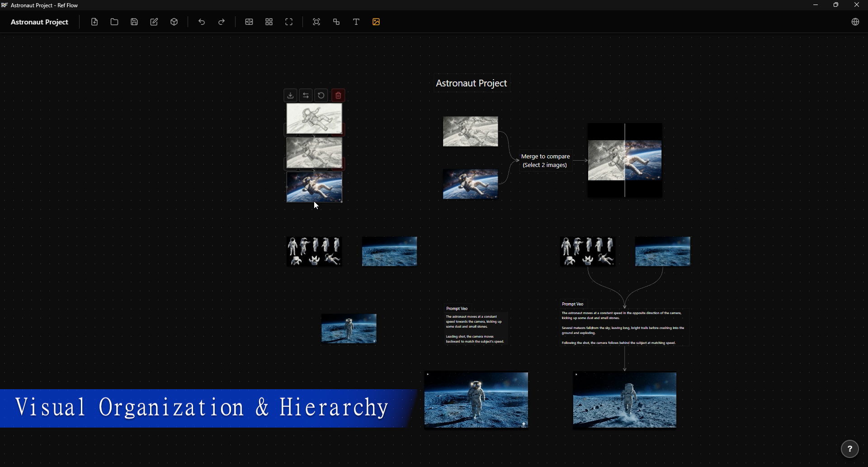
Task: Select the Text tool in the toolbar
Action: tap(356, 22)
